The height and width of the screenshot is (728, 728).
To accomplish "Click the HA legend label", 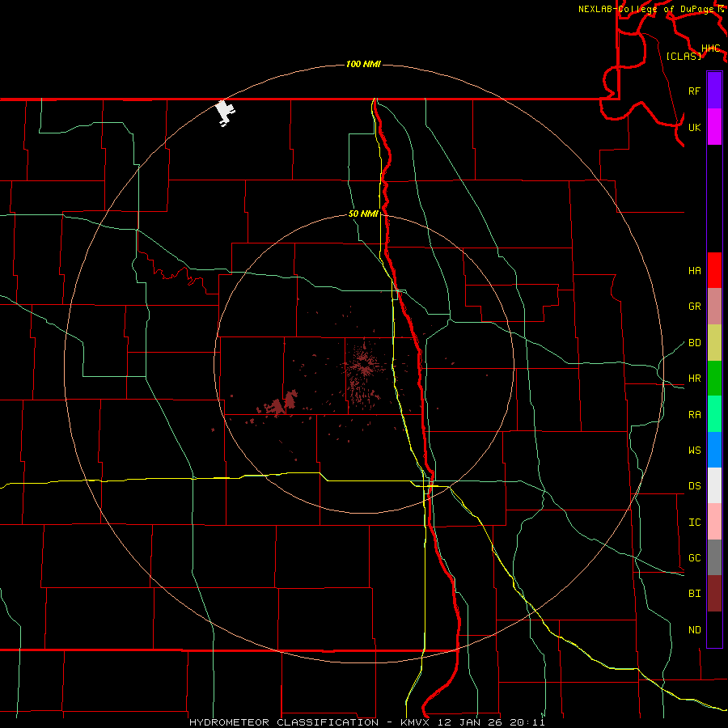I will pyautogui.click(x=694, y=270).
